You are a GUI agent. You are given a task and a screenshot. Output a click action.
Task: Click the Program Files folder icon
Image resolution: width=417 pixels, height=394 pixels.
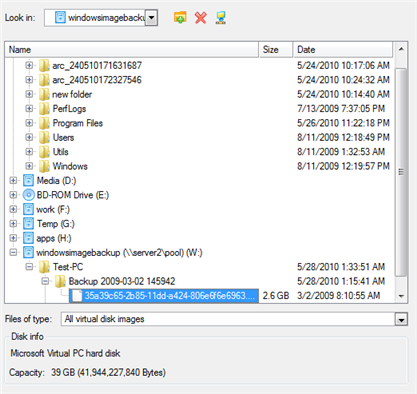44,123
